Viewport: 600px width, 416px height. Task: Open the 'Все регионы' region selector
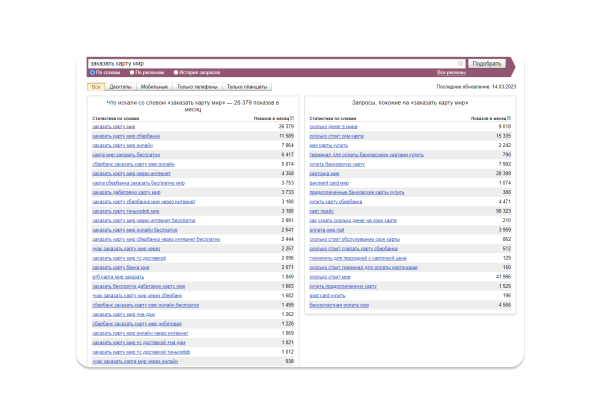tap(451, 73)
